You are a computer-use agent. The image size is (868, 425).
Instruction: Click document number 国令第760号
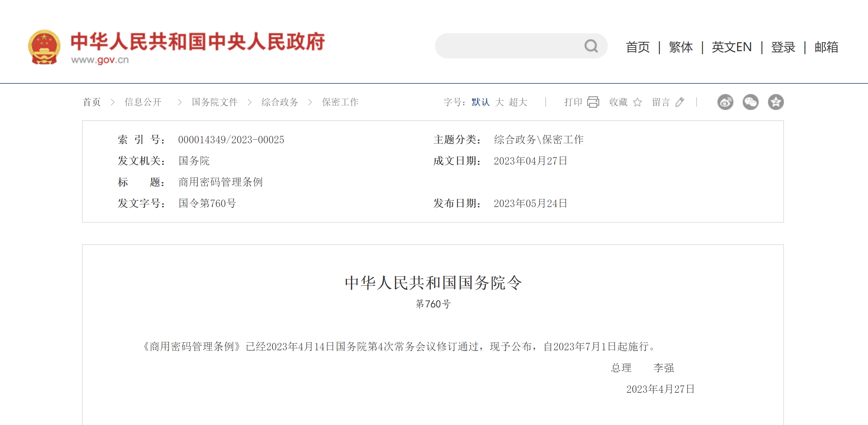207,203
